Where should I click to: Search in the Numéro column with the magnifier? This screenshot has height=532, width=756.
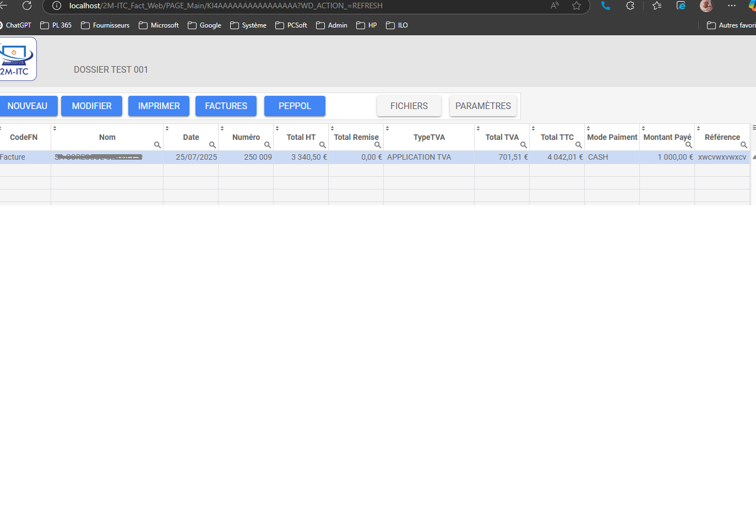pos(268,145)
